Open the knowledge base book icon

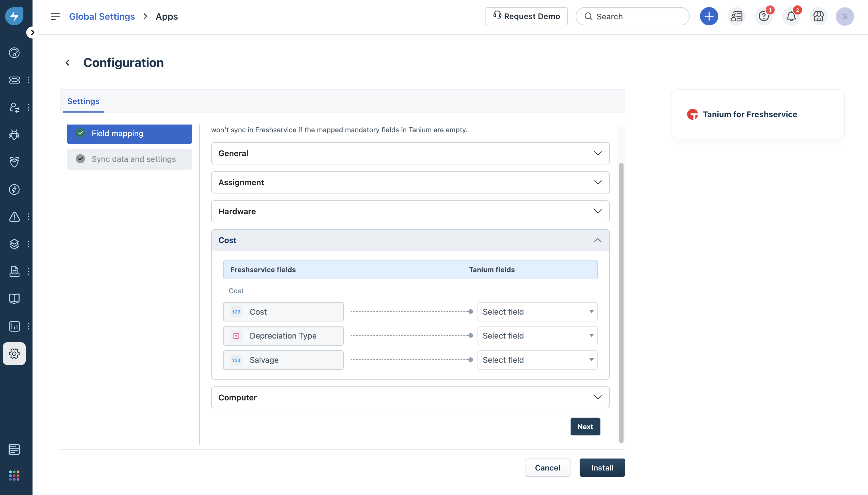(x=14, y=298)
